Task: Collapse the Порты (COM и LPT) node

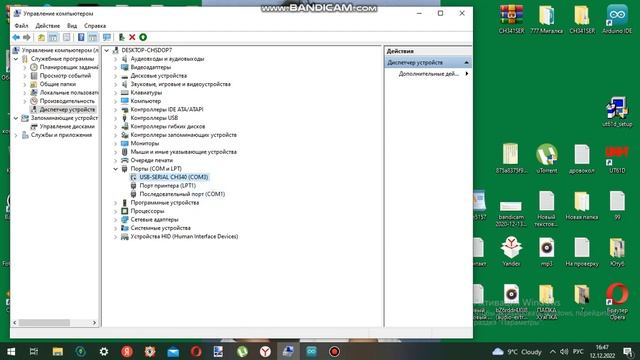Action: click(116, 169)
